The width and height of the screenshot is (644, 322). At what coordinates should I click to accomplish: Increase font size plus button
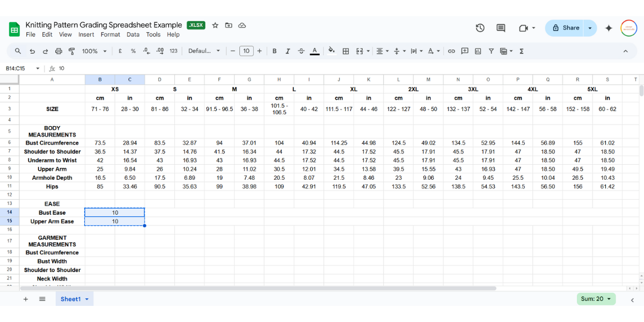tap(260, 51)
